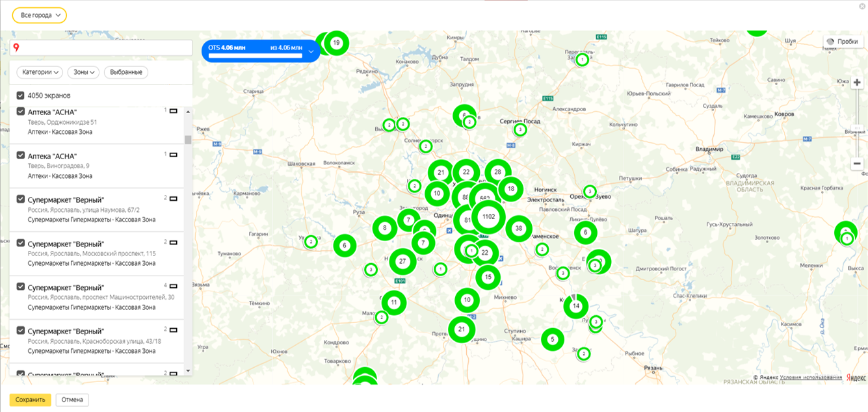Image resolution: width=868 pixels, height=412 pixels.
Task: Click the screen icon for Московский проспект, 115
Action: [x=174, y=242]
